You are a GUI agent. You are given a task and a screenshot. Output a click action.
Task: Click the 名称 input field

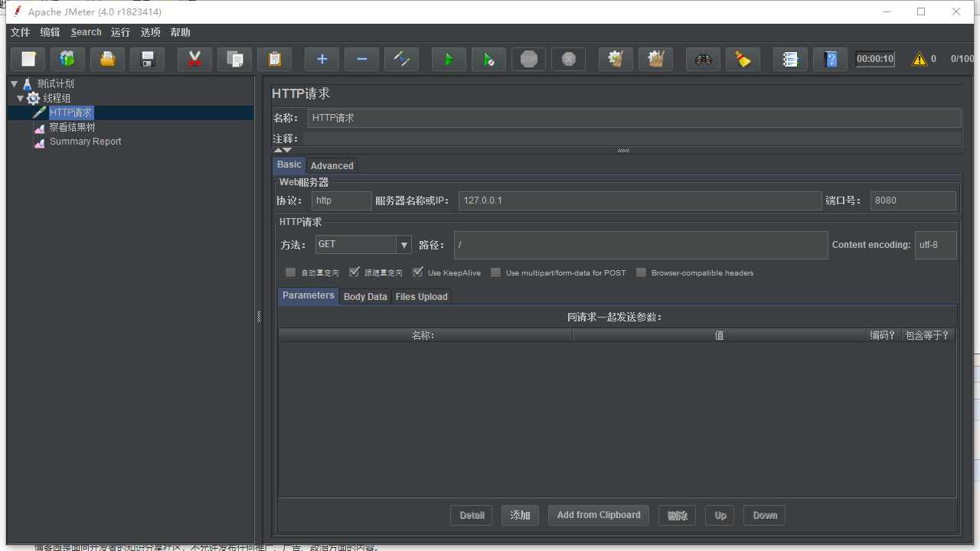point(634,118)
